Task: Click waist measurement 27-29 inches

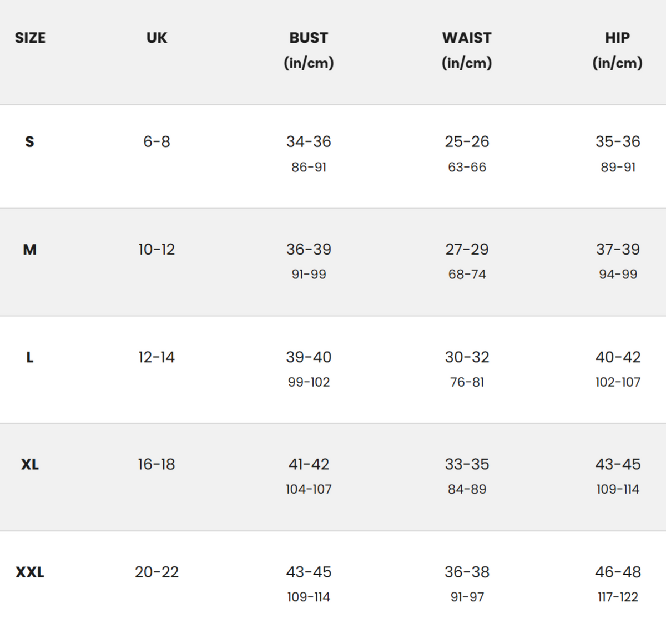Action: click(x=467, y=250)
